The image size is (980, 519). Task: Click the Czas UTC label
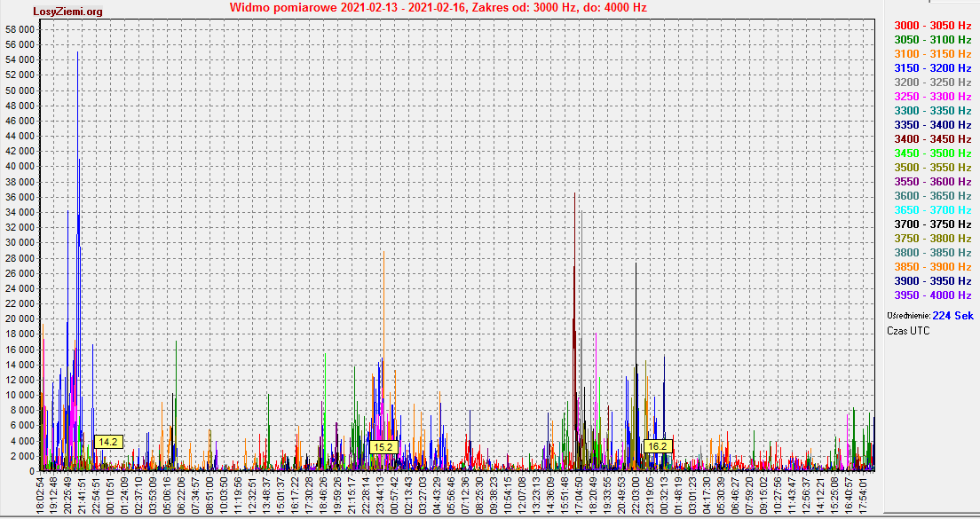coord(908,330)
